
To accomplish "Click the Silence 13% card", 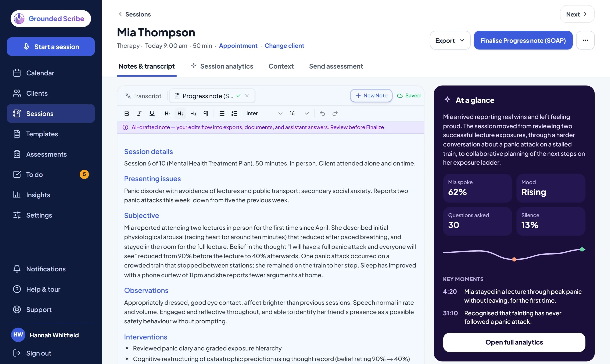I will 551,221.
